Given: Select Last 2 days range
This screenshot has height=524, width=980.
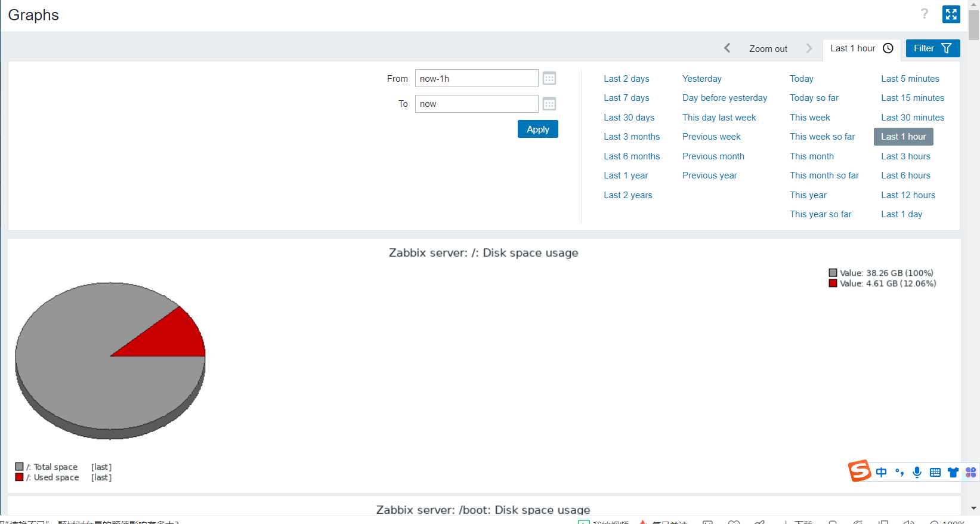Looking at the screenshot, I should pyautogui.click(x=626, y=79).
